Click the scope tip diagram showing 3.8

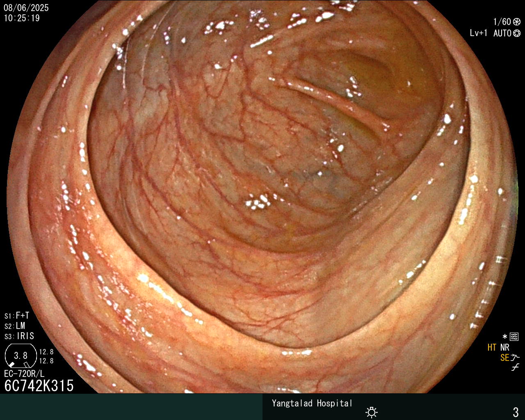click(x=21, y=356)
